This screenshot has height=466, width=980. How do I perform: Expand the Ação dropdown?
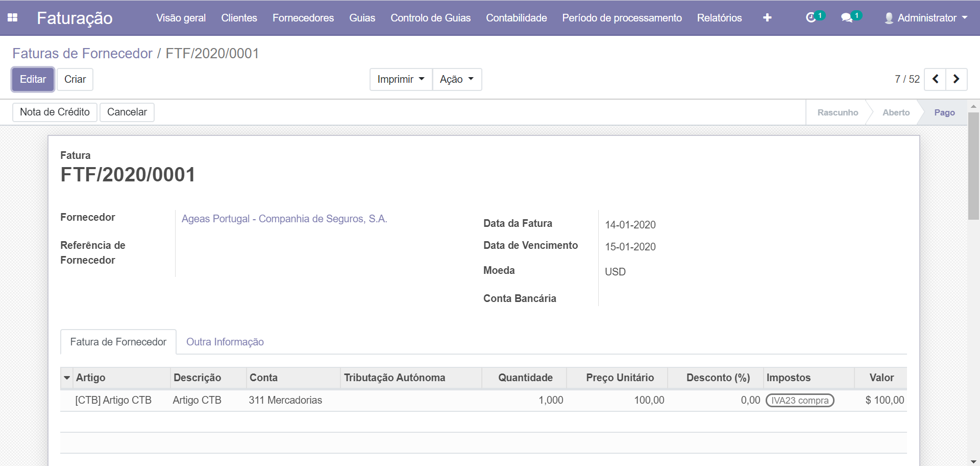(x=457, y=79)
